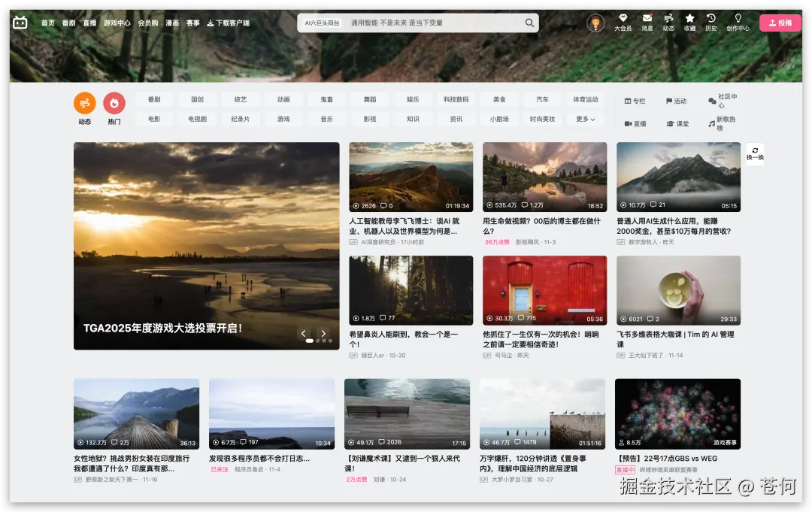Open 新歌热榜 music note icon
The height and width of the screenshot is (512, 812).
712,124
